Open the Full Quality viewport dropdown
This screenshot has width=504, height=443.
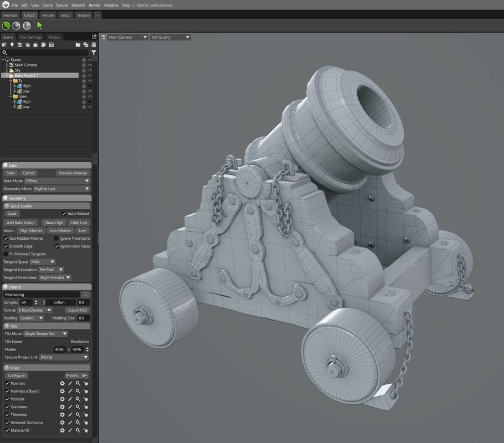(170, 37)
